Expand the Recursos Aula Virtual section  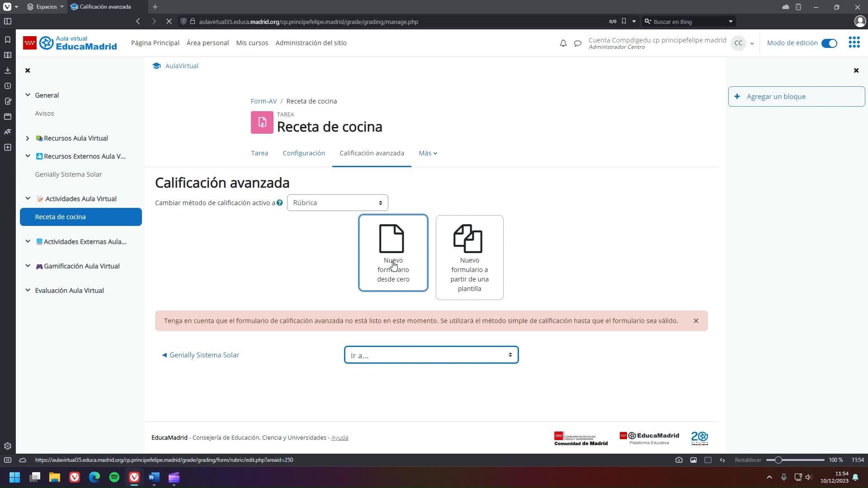[28, 138]
